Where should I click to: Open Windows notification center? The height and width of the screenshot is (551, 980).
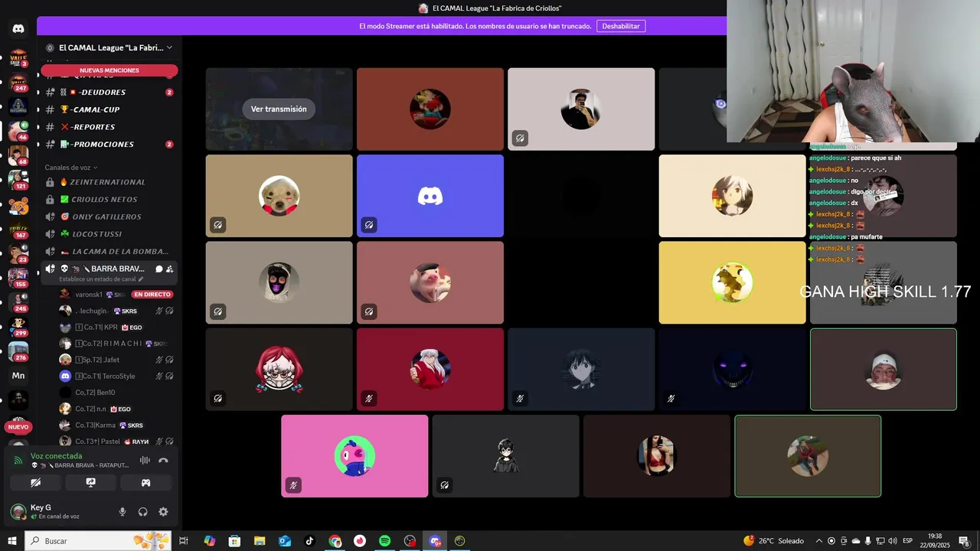click(x=964, y=541)
